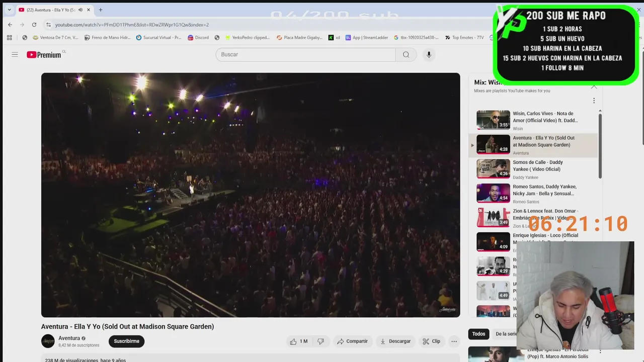644x362 pixels.
Task: Open the tbx-10920325a438 Google bookmark
Action: click(x=416, y=38)
